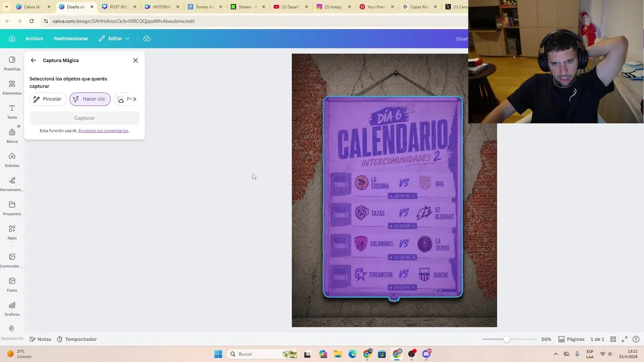Click the cloud save status icon

(x=147, y=39)
